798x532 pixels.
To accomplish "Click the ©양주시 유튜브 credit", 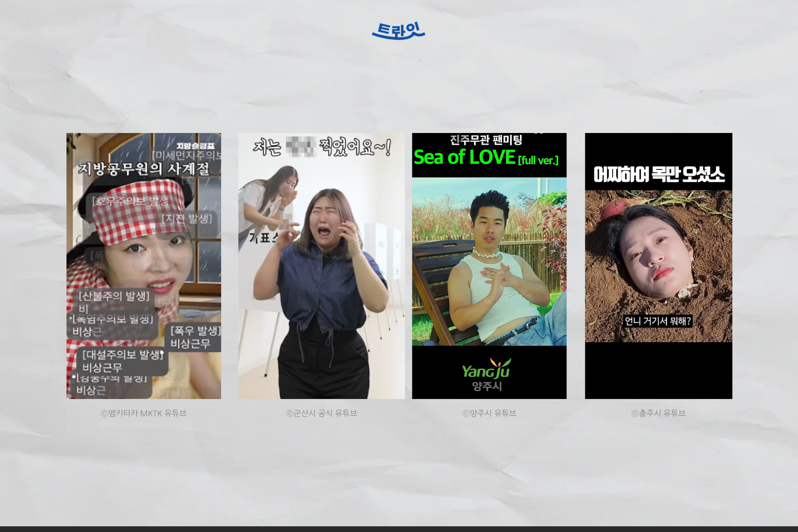I will coord(489,413).
